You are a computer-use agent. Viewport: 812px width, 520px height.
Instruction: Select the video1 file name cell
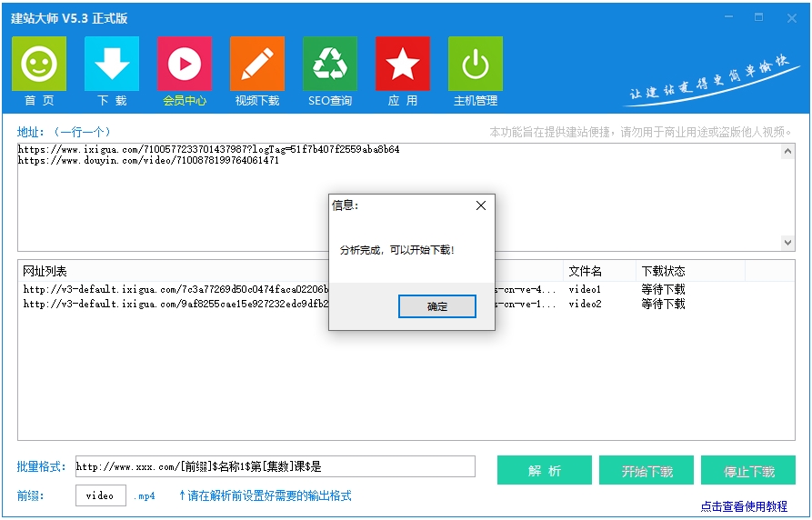(x=586, y=289)
